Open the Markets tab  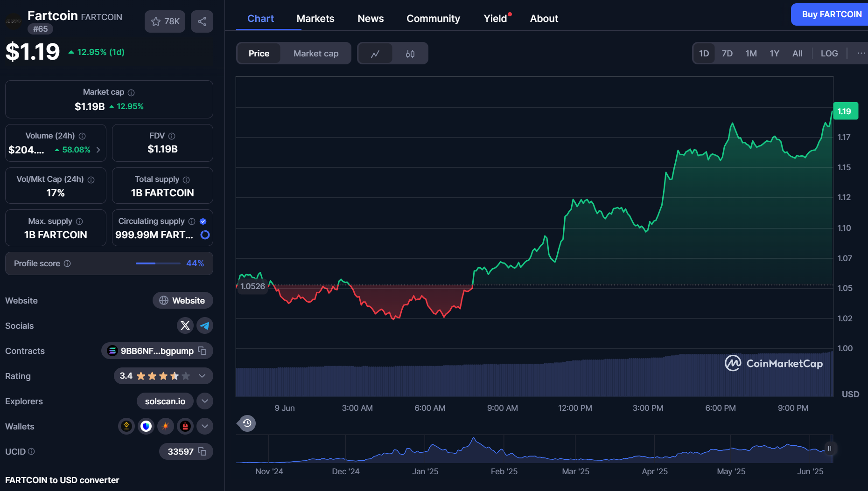[315, 19]
